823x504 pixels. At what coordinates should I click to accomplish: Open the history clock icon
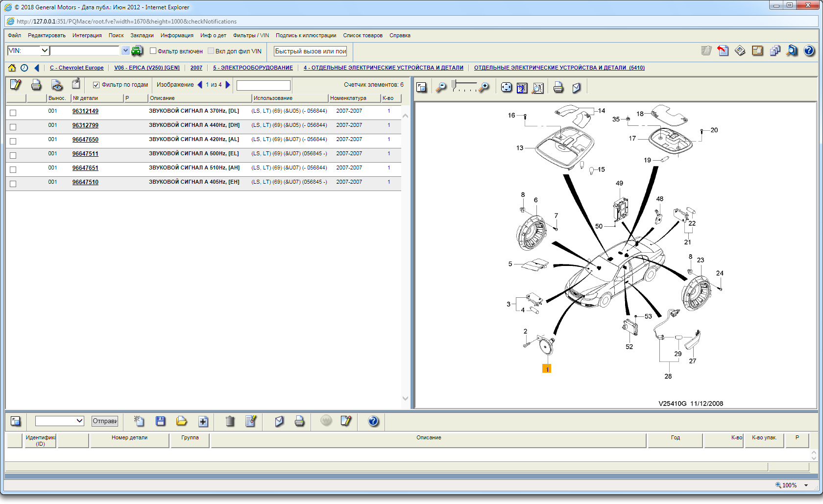click(24, 68)
